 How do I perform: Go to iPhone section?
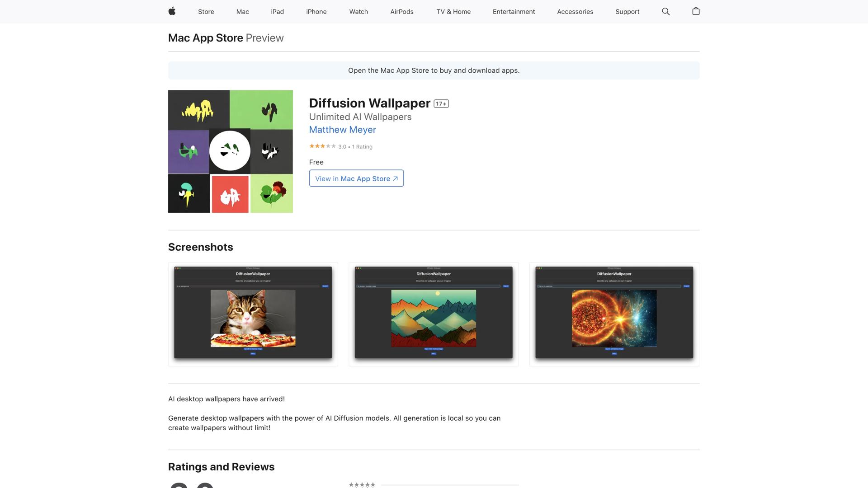(316, 12)
